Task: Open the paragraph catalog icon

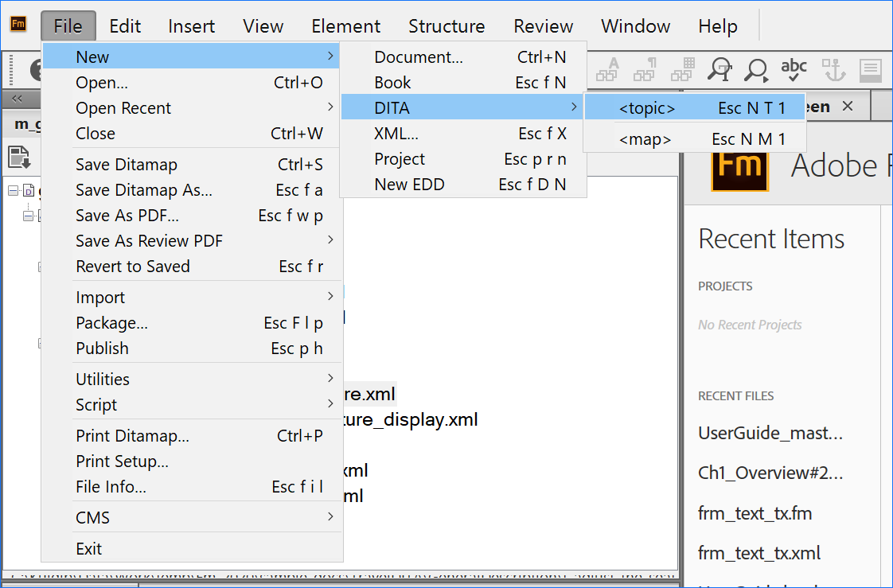Action: (x=645, y=70)
